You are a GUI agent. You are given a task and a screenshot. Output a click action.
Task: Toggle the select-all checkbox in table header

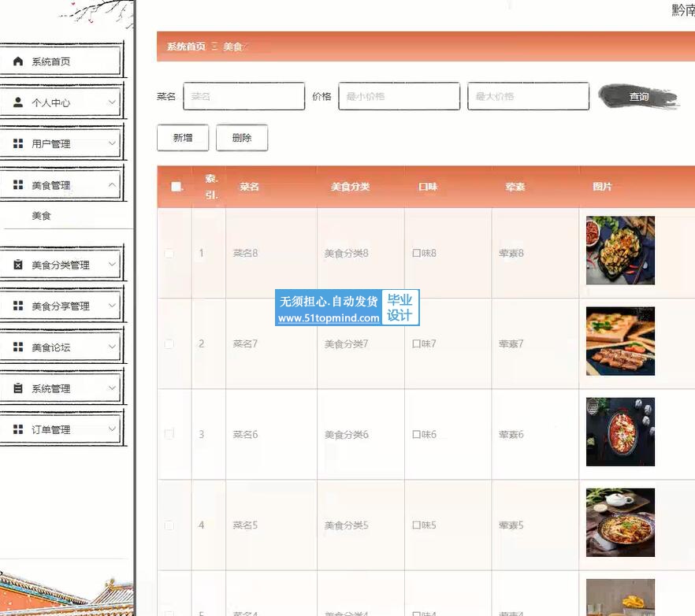tap(176, 187)
